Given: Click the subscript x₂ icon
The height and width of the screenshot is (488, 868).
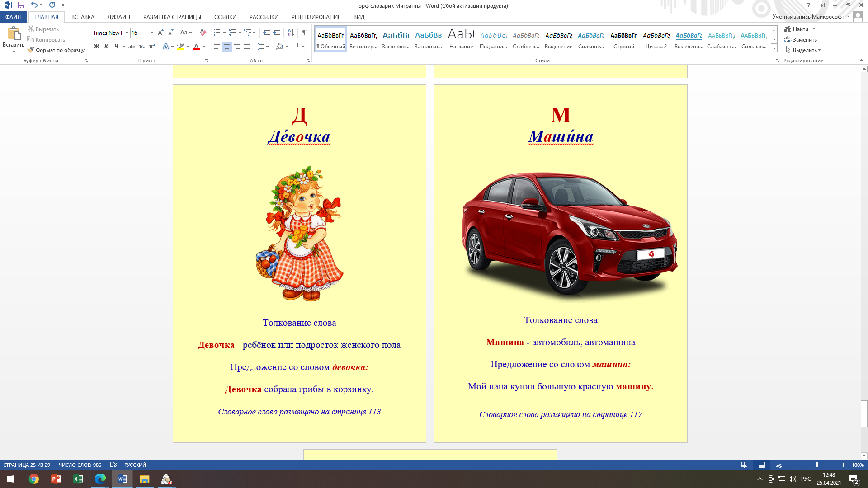Looking at the screenshot, I should click(x=142, y=47).
